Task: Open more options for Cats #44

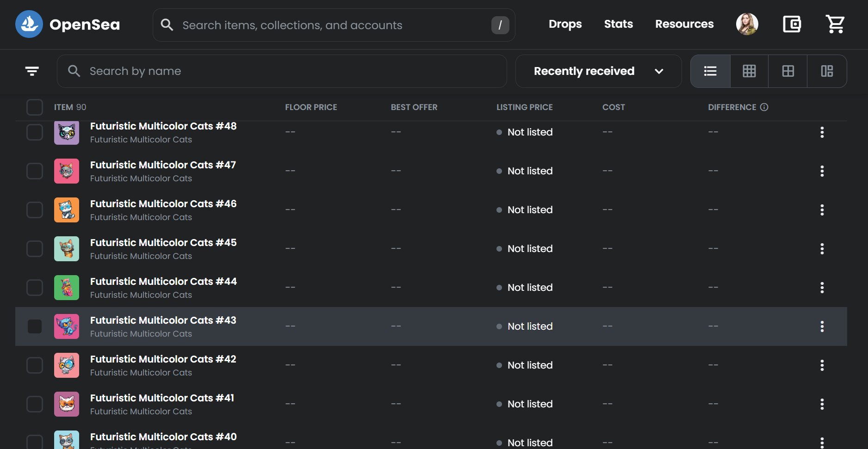Action: [x=822, y=288]
